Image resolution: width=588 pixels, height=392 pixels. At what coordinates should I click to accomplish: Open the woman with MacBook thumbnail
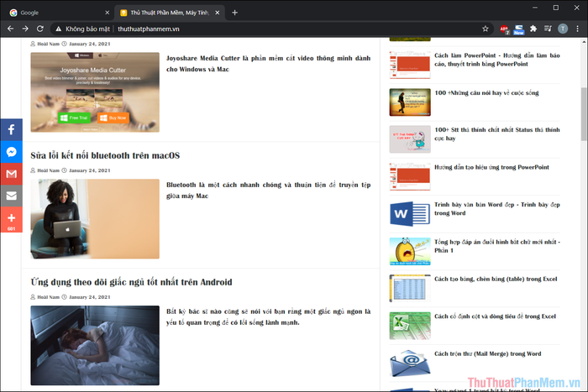[95, 219]
